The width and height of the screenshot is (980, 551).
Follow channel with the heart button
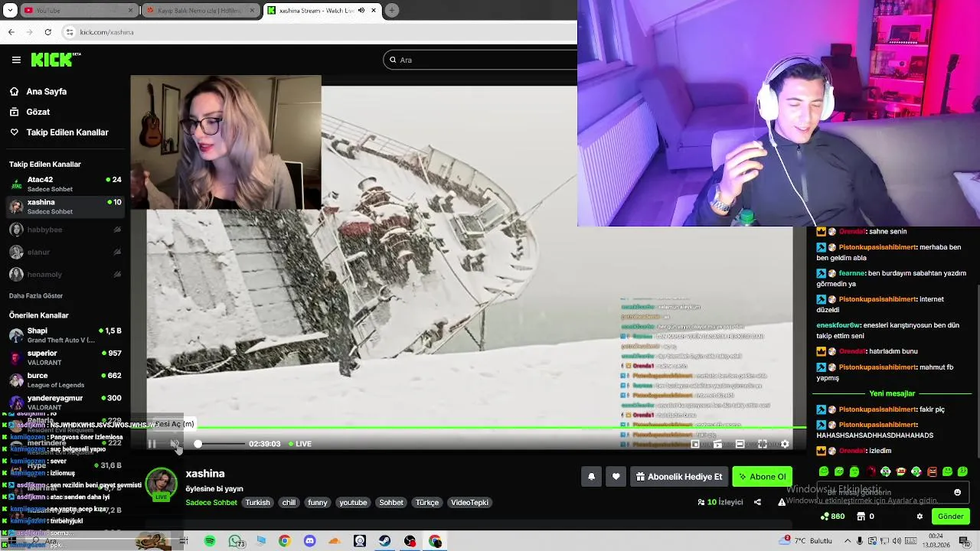tap(616, 477)
